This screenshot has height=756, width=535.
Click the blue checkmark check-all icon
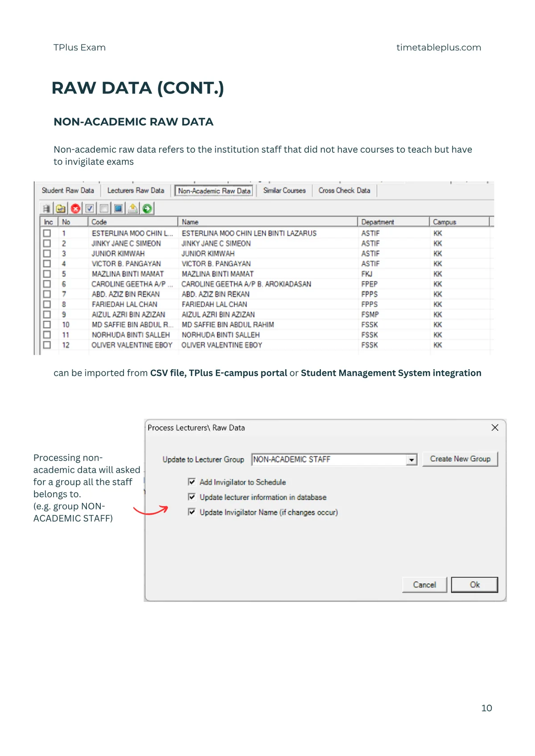90,208
